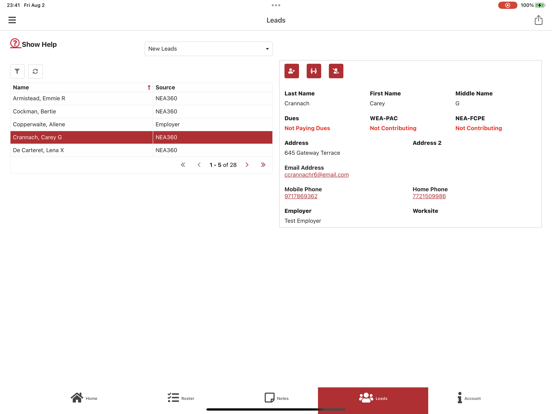Switch to the Notes tab
The image size is (552, 414).
pyautogui.click(x=276, y=398)
